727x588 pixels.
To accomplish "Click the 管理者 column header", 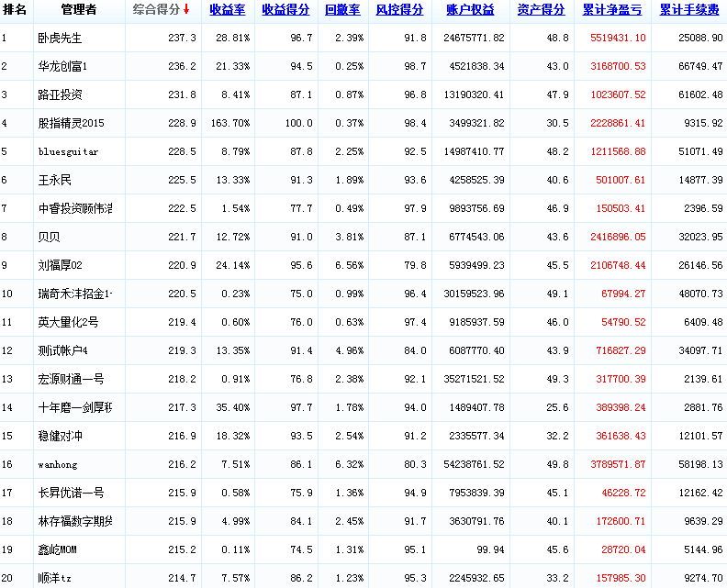I will [x=79, y=9].
